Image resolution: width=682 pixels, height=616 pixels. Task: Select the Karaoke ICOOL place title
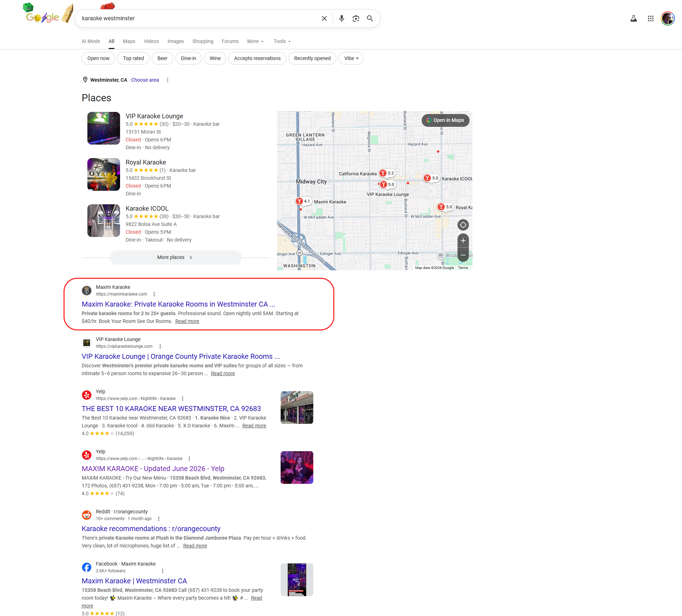[147, 209]
